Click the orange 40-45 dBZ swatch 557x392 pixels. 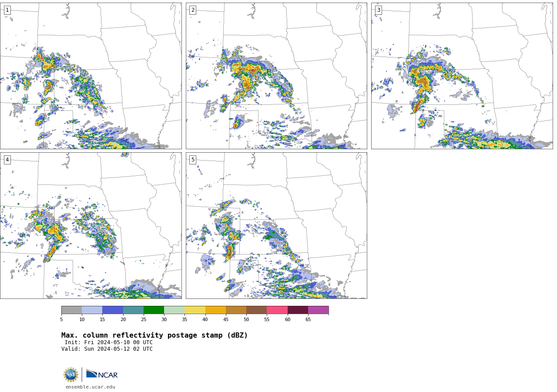[215, 310]
